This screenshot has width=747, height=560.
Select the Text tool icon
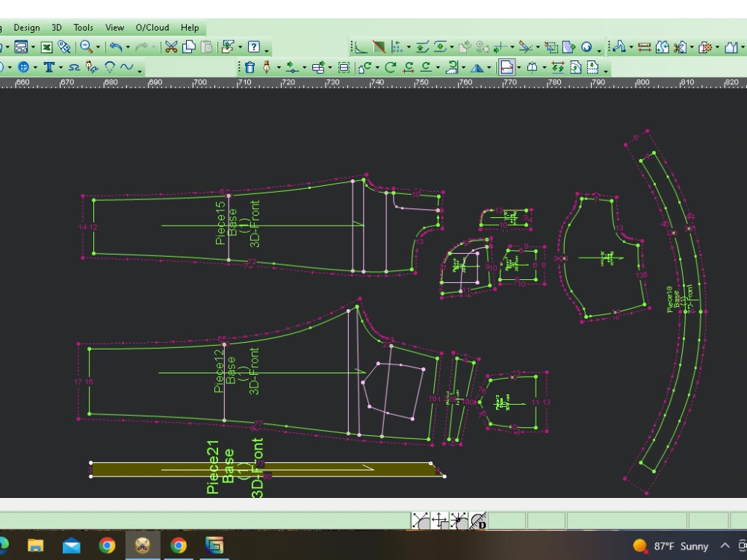tap(49, 67)
